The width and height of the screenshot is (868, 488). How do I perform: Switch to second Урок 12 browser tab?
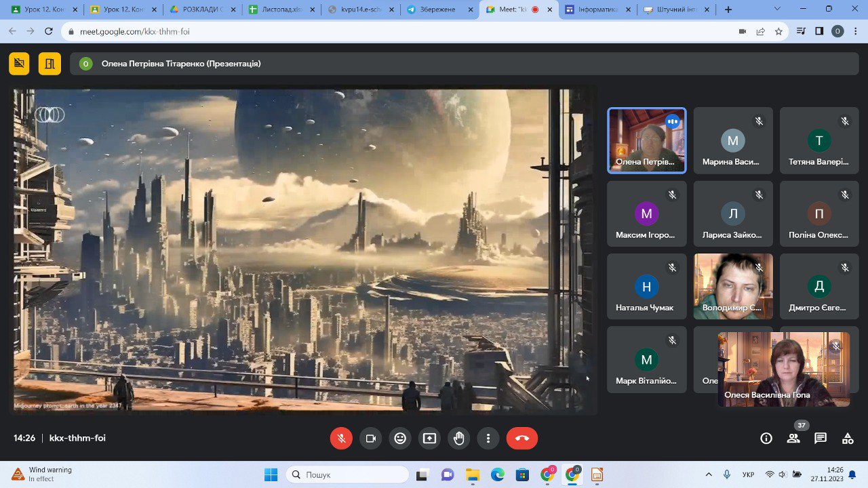123,10
